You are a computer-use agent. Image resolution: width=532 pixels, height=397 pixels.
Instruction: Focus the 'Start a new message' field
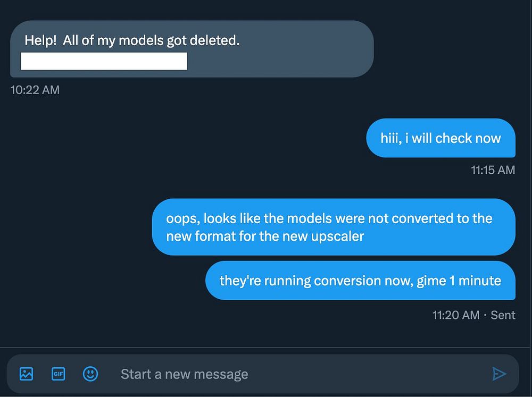(x=298, y=374)
